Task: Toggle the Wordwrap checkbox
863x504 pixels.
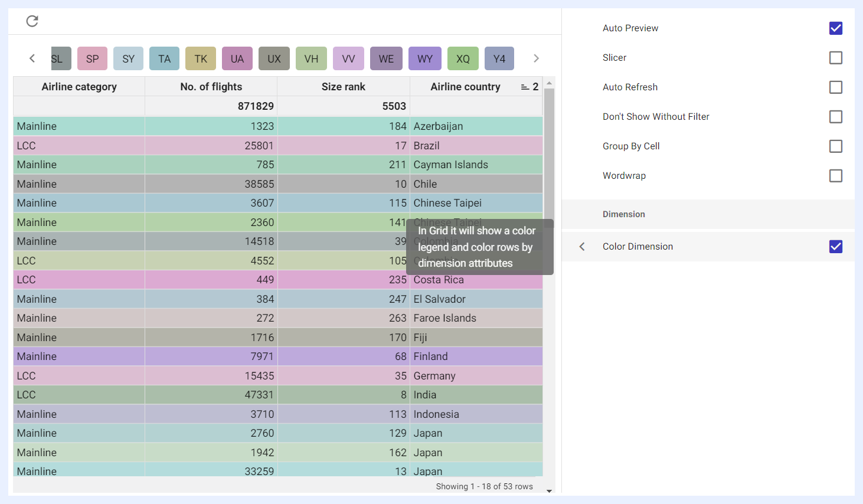Action: point(836,176)
